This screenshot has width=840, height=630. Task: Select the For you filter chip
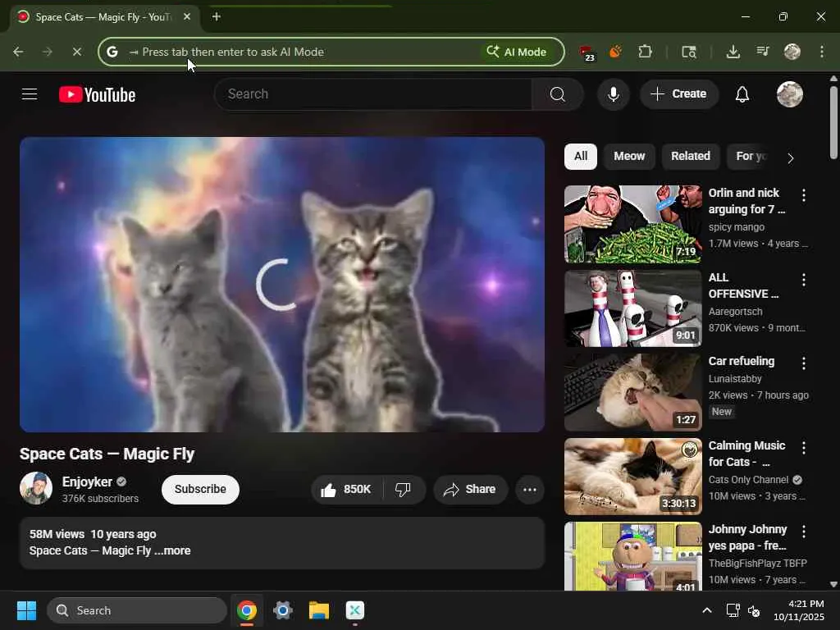tap(751, 157)
